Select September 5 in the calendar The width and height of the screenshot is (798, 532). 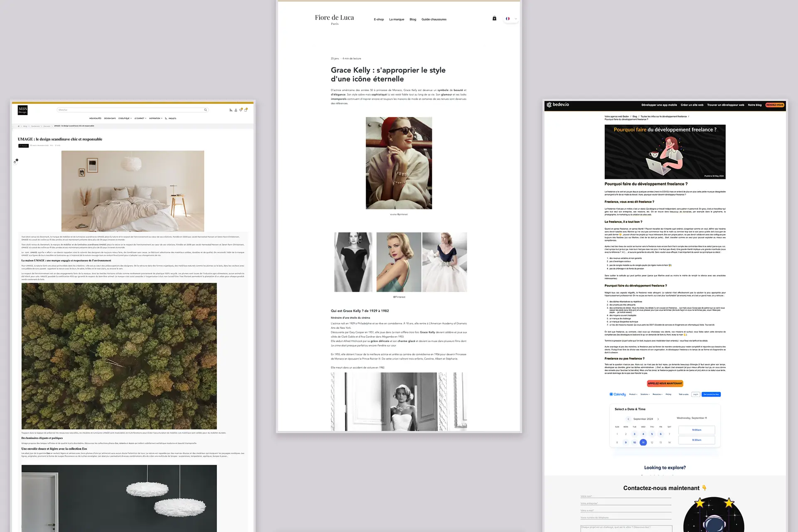652,434
